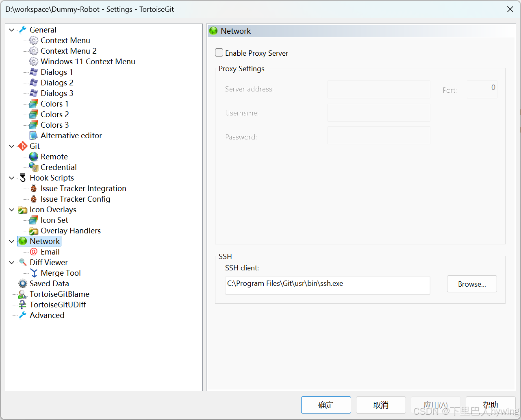
Task: Click the gear icon next to Windows 11 Context Menu
Action: click(x=34, y=61)
